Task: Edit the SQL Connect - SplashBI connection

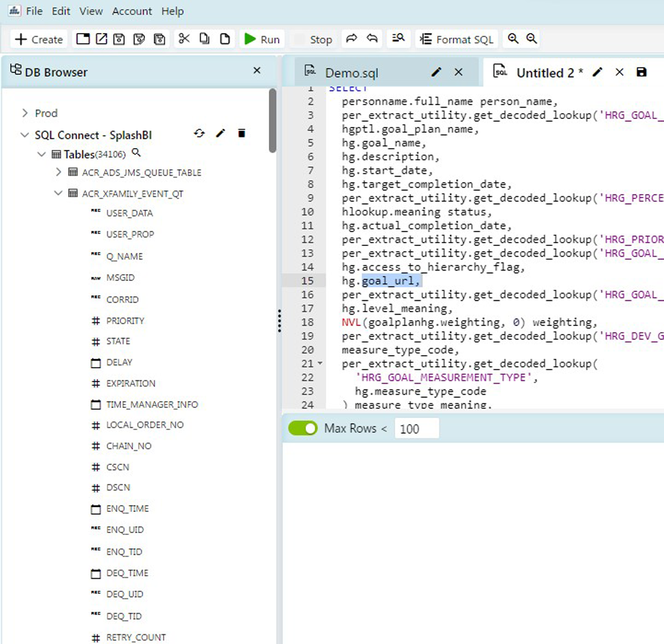Action: click(221, 133)
